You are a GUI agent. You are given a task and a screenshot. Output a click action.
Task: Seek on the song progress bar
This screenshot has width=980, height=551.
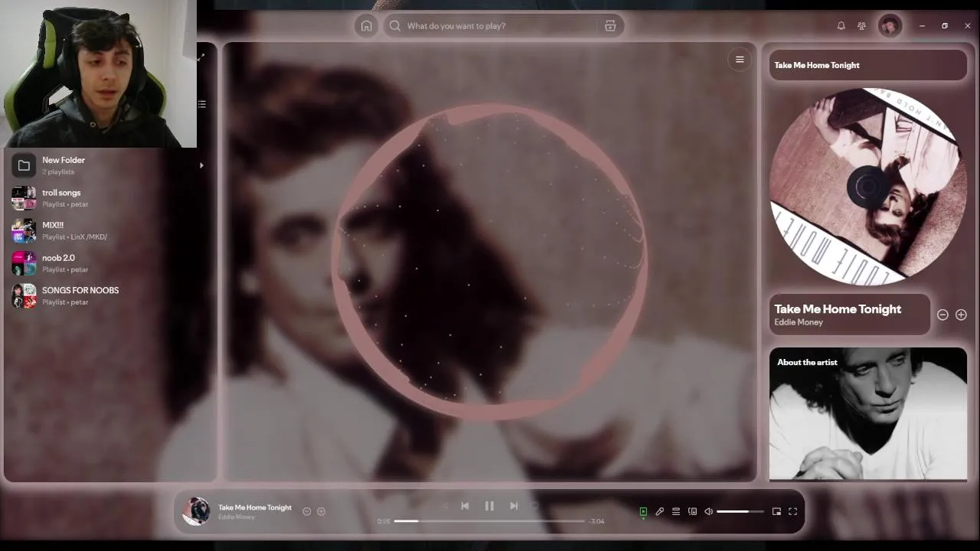coord(489,521)
